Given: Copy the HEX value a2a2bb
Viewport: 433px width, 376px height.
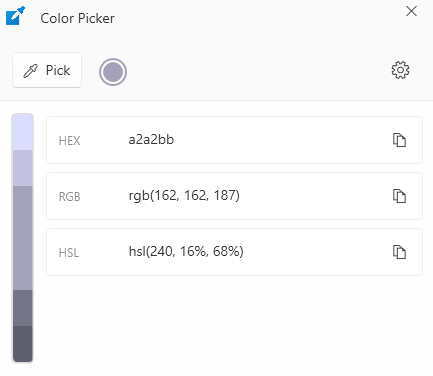Looking at the screenshot, I should pyautogui.click(x=399, y=140).
